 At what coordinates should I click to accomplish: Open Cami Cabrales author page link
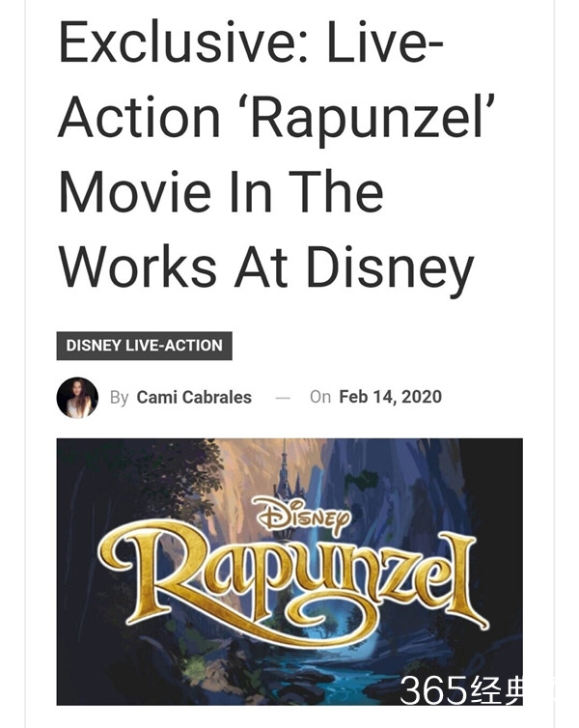click(194, 398)
